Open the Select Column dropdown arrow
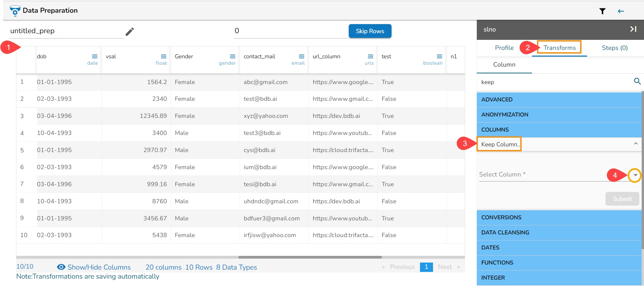644x288 pixels. pyautogui.click(x=635, y=175)
